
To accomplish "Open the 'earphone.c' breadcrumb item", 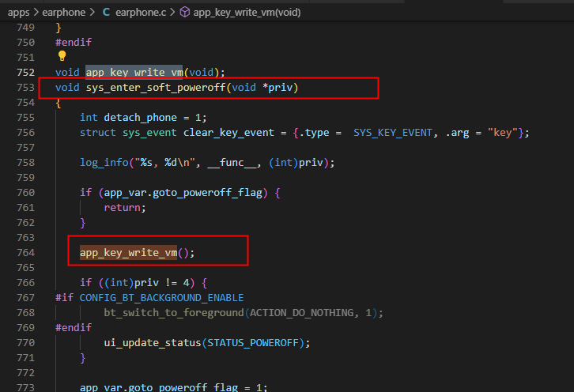I will pyautogui.click(x=141, y=13).
